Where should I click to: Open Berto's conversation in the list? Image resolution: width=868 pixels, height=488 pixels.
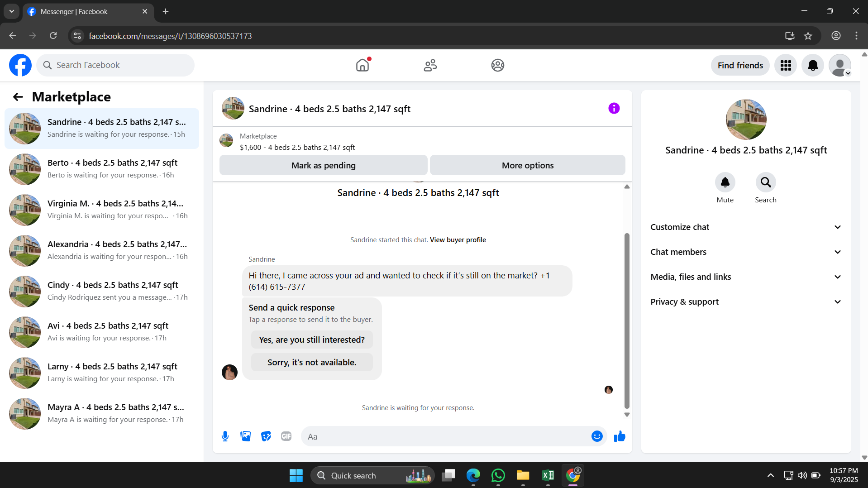(x=102, y=169)
